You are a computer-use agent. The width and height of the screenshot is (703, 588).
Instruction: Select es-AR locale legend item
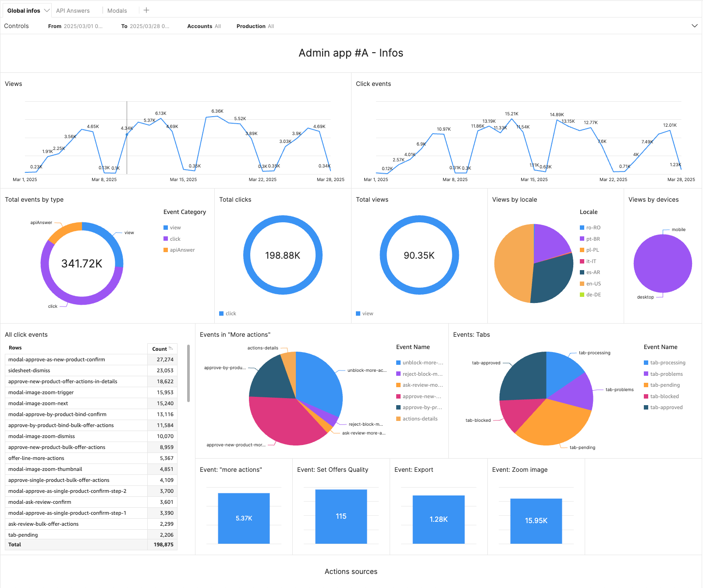pyautogui.click(x=590, y=272)
